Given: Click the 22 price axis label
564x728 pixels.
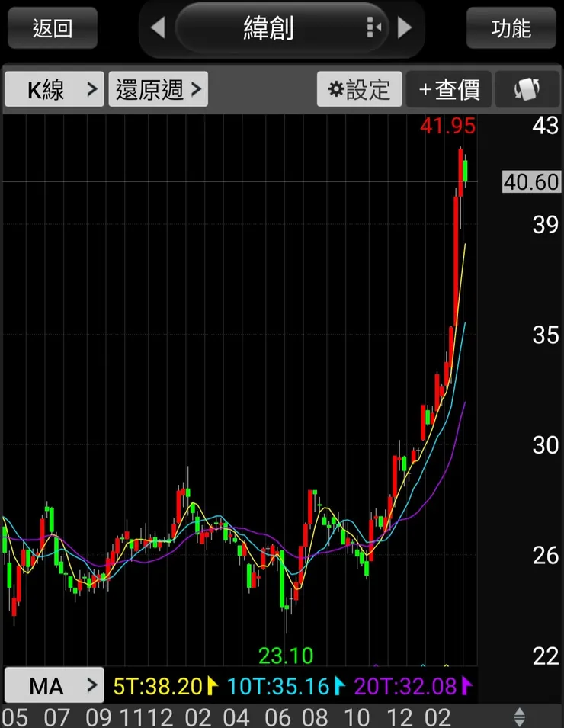Looking at the screenshot, I should [x=546, y=656].
